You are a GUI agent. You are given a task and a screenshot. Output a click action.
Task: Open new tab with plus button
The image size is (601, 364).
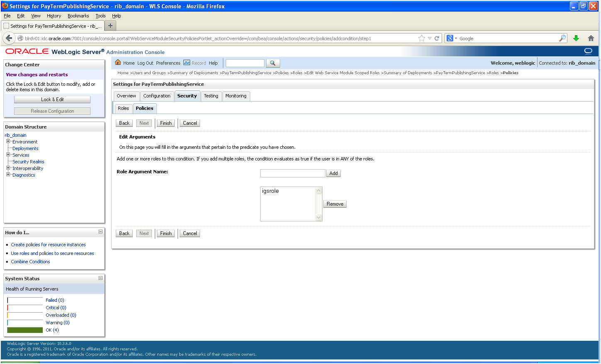[x=110, y=26]
